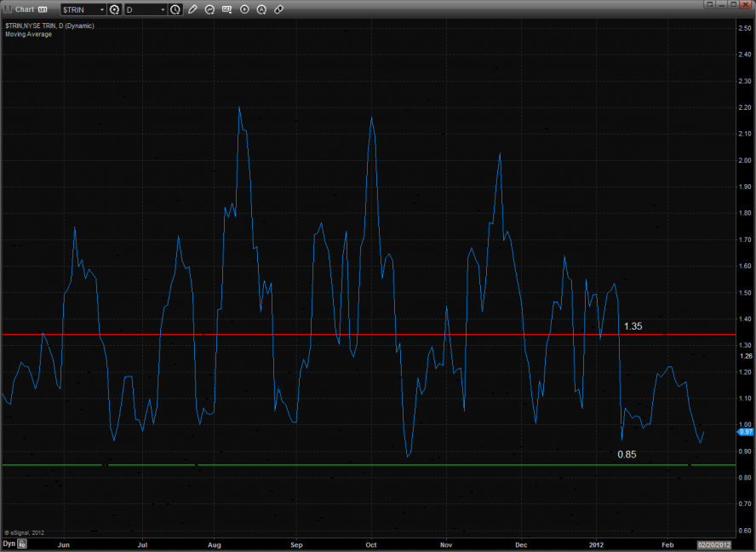The width and height of the screenshot is (756, 552).
Task: Open the circled A auto-tools menu
Action: [261, 9]
